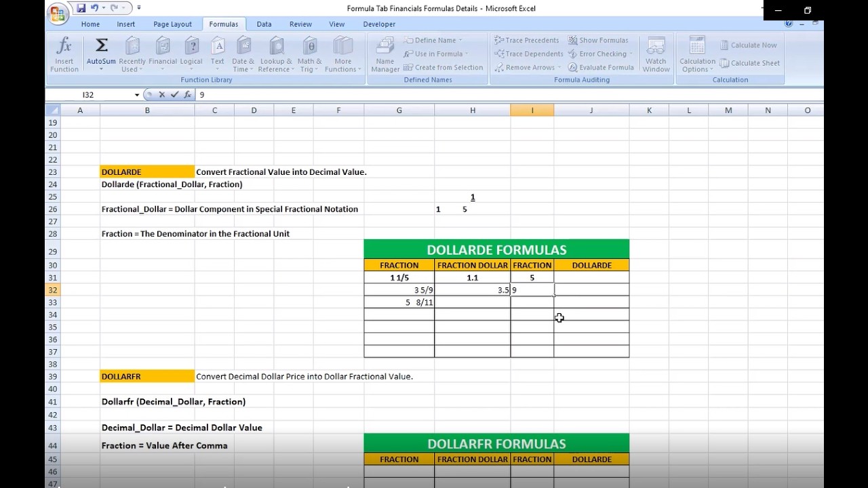The image size is (868, 488).
Task: Switch to the Page Layout tab
Action: pos(172,24)
